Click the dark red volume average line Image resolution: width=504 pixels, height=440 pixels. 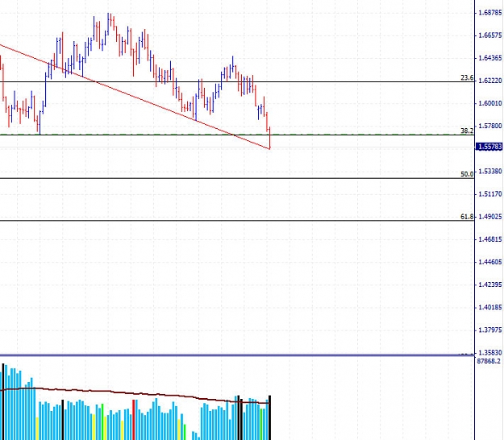click(135, 393)
